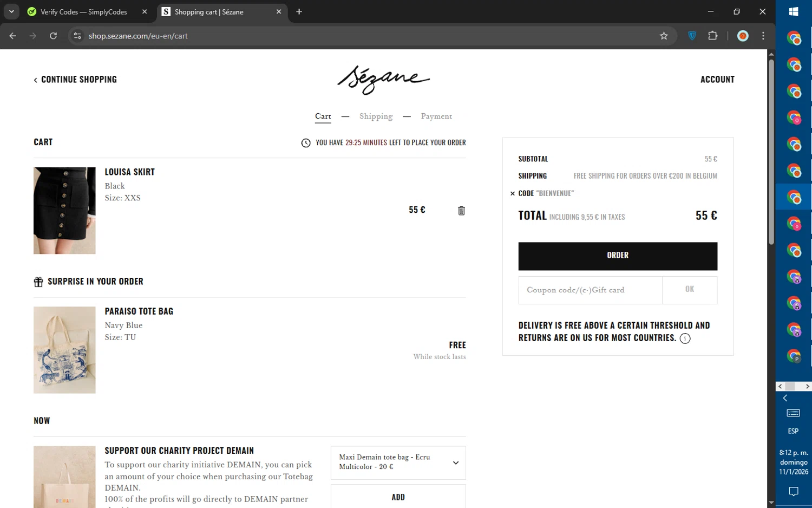Viewport: 812px width, 508px height.
Task: Click the 'Support our charity project Demain' heading
Action: [x=179, y=451]
